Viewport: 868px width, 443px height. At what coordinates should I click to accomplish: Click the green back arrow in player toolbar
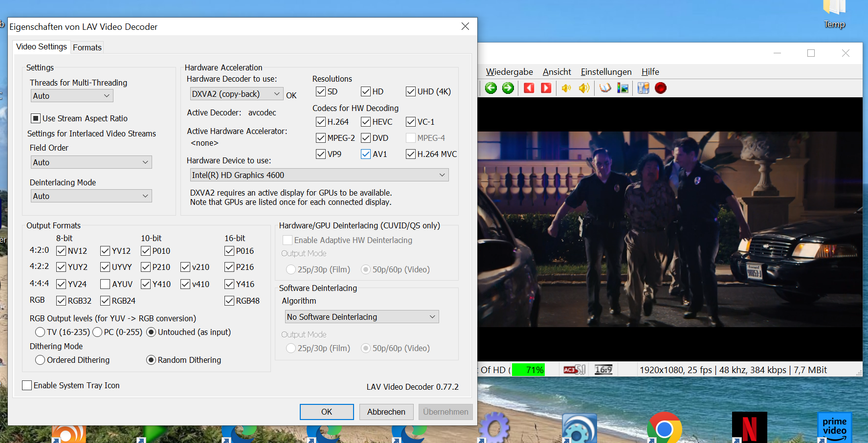[x=491, y=88]
